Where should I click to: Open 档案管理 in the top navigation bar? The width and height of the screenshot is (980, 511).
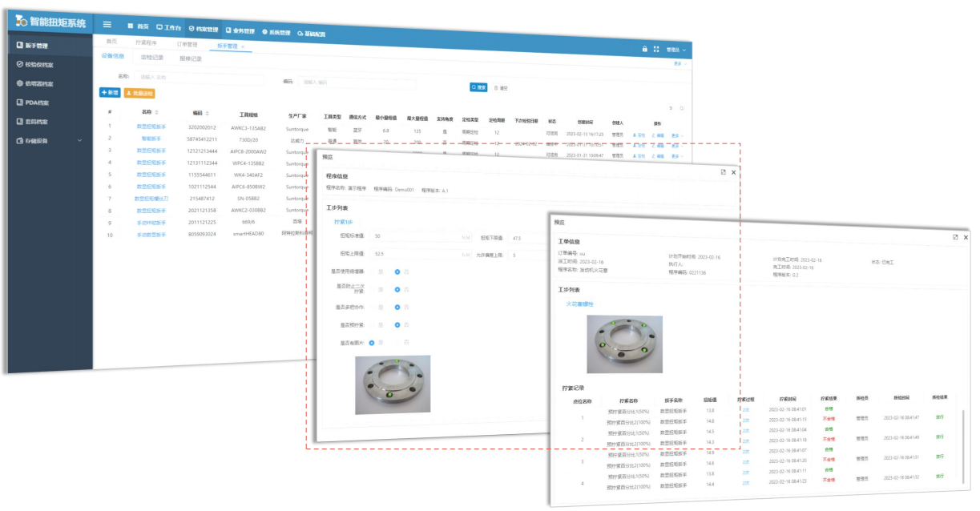[203, 29]
